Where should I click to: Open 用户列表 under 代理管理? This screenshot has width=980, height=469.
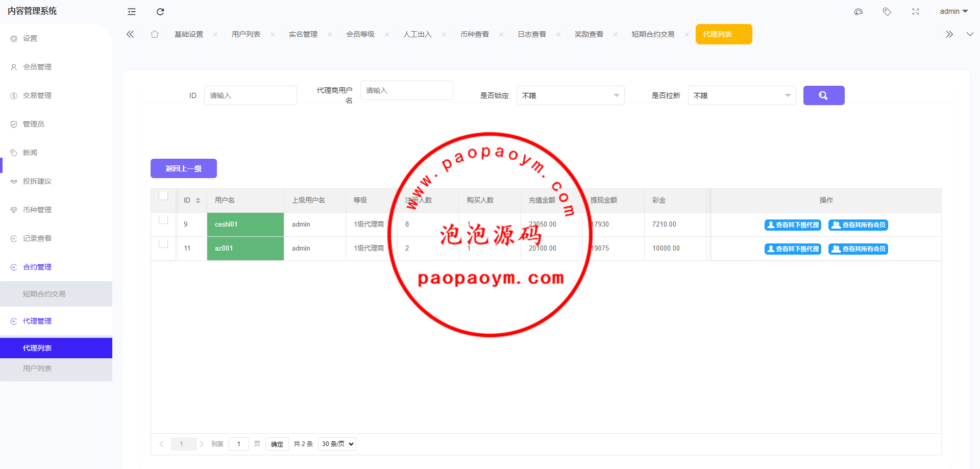pyautogui.click(x=56, y=368)
